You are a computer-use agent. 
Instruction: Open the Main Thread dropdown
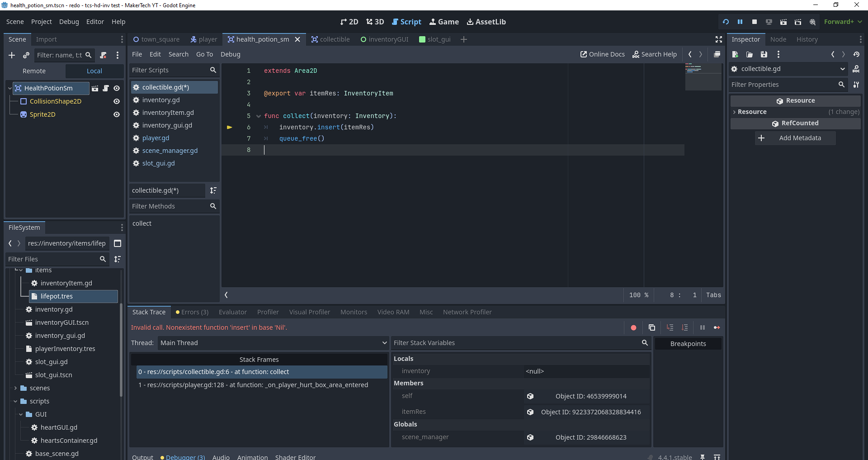pyautogui.click(x=273, y=343)
